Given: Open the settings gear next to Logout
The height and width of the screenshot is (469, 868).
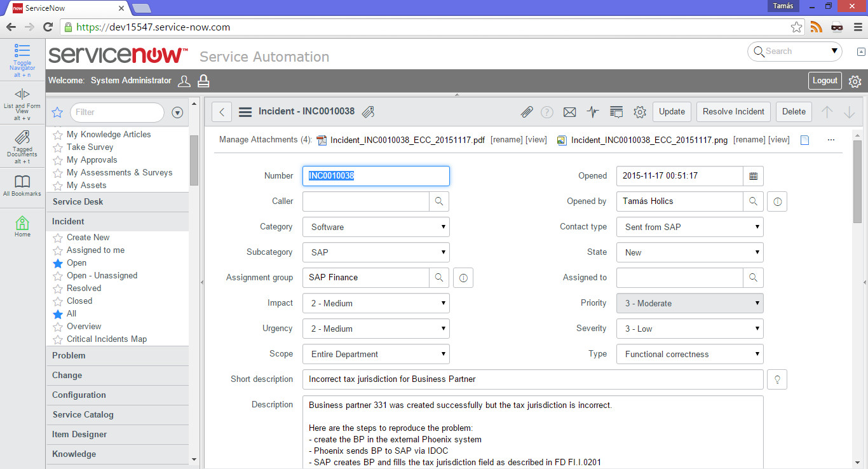Looking at the screenshot, I should coord(855,81).
